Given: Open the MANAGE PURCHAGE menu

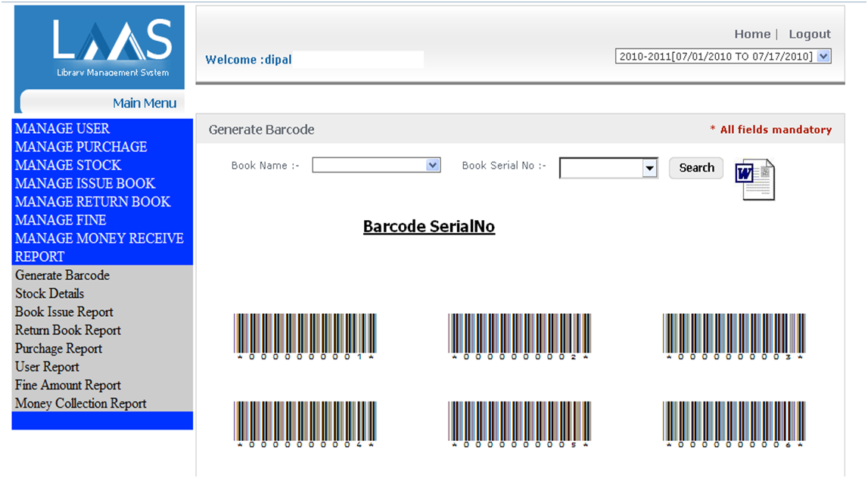Looking at the screenshot, I should coord(81,147).
